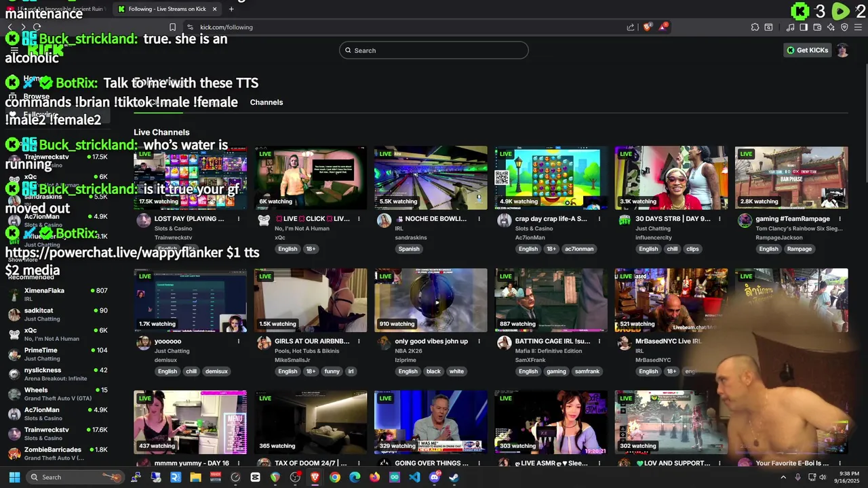868x488 pixels.
Task: Open Windows Start menu
Action: (14, 477)
